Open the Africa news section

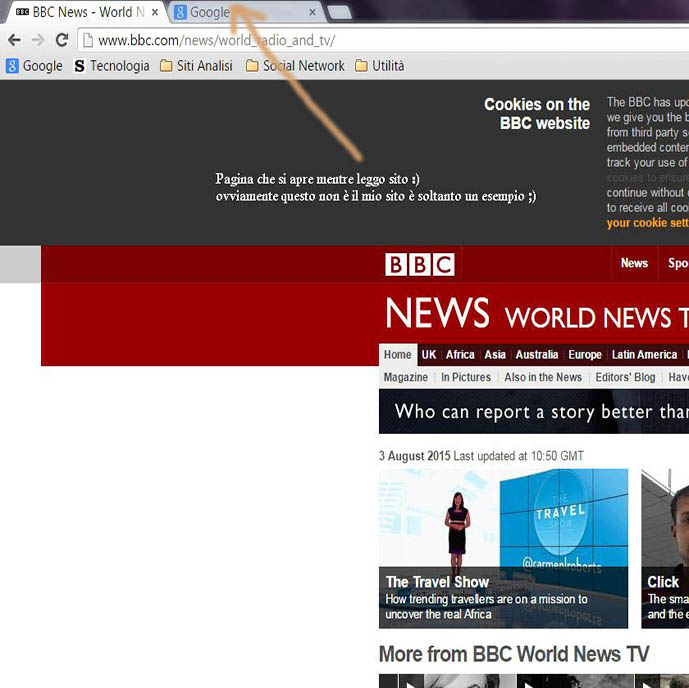tap(460, 355)
